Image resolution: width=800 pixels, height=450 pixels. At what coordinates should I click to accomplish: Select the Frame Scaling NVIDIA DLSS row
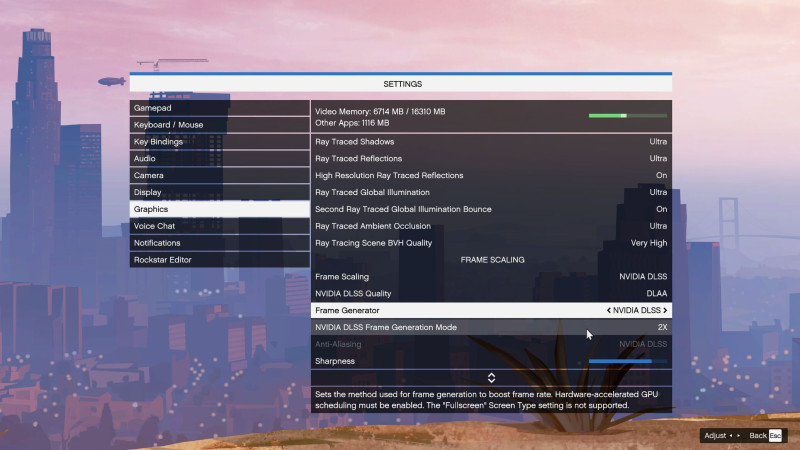491,277
